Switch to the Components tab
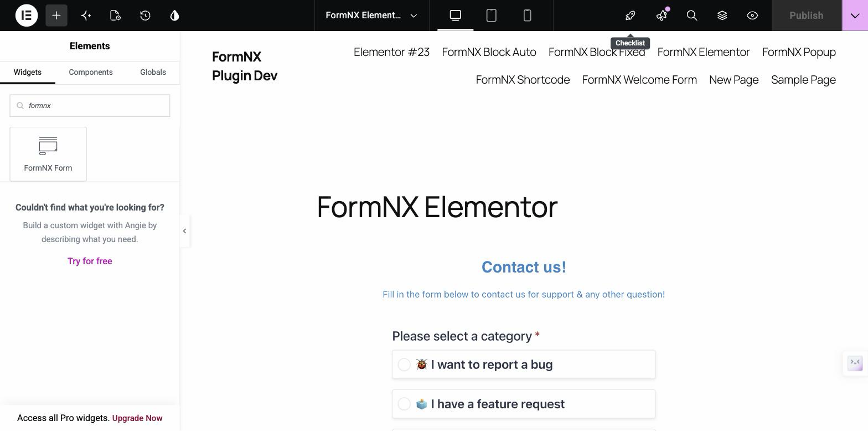The image size is (868, 431). [x=91, y=73]
